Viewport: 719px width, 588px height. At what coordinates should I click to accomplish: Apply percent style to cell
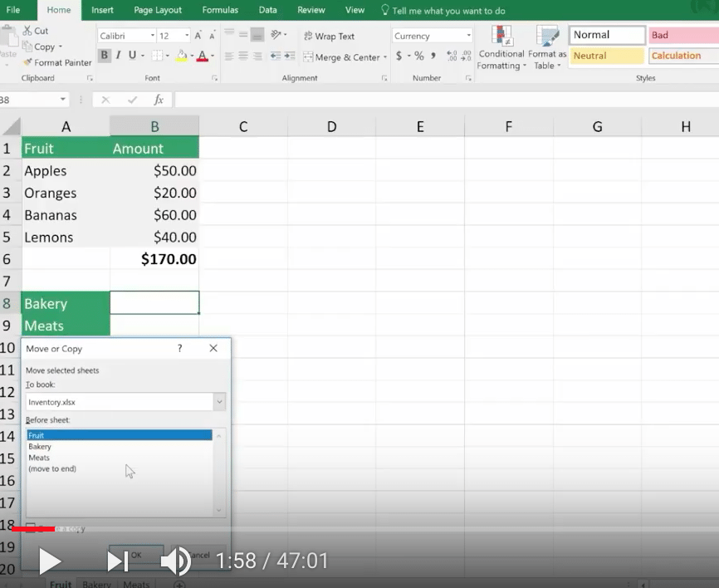418,56
